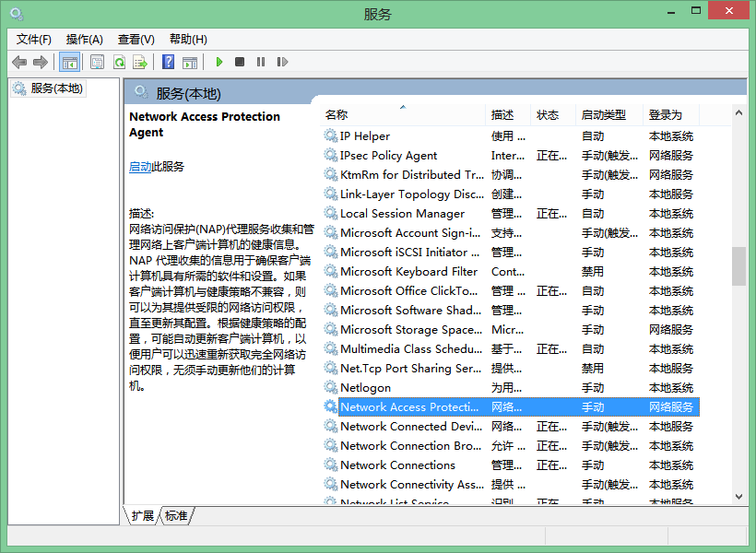The image size is (756, 553).
Task: Click the Export list toolbar icon
Action: pyautogui.click(x=140, y=62)
